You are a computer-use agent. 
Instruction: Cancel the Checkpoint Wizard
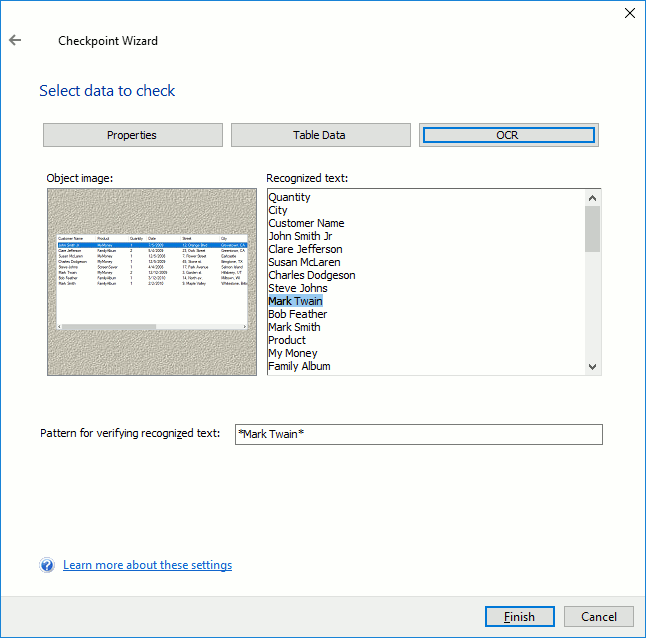point(599,616)
